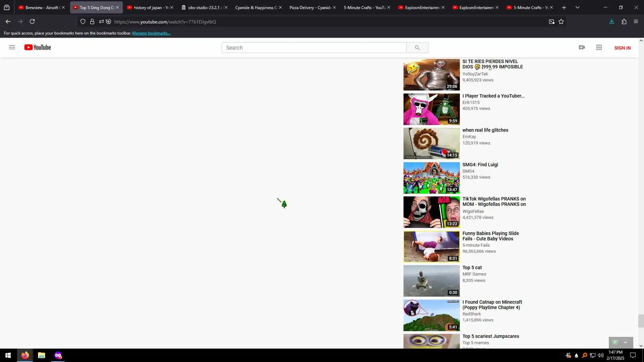Click the YouTube logo
644x362 pixels.
point(38,47)
